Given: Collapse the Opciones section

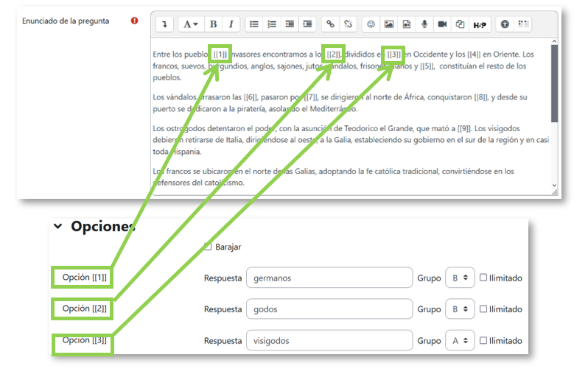Looking at the screenshot, I should (58, 226).
